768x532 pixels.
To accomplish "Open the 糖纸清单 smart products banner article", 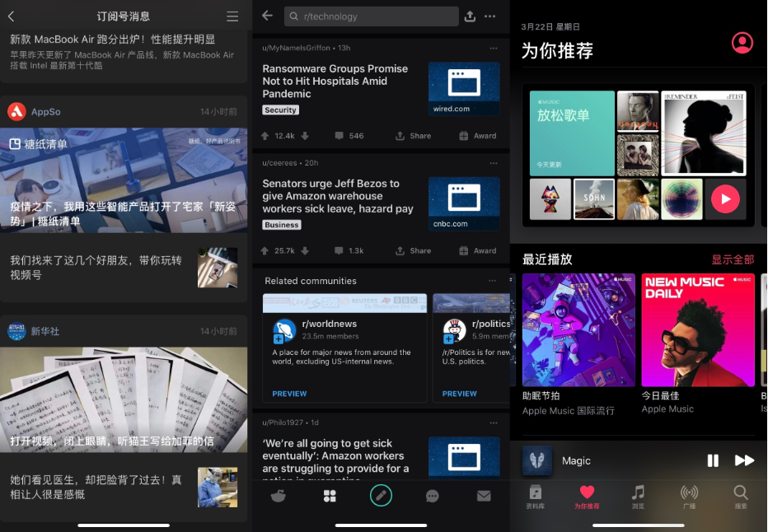I will click(x=124, y=180).
